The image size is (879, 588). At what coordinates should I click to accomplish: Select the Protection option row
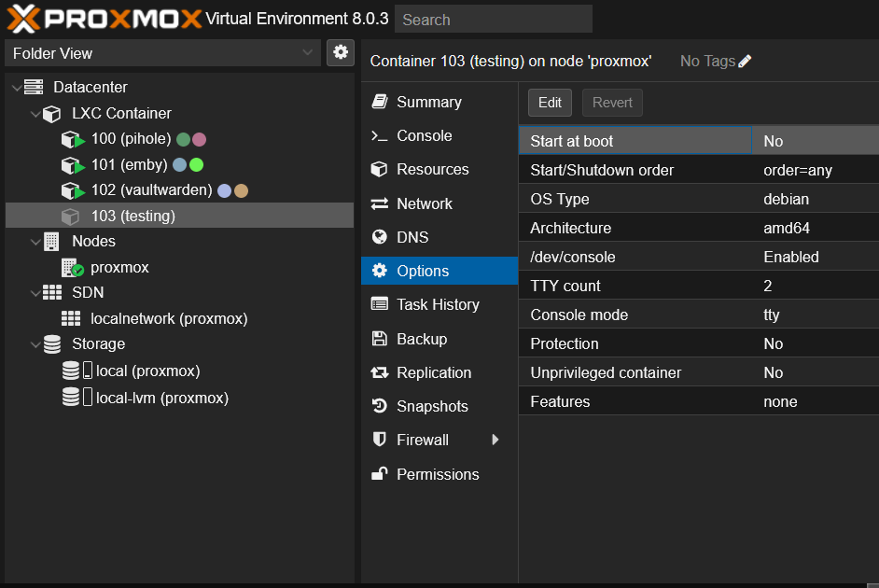(x=635, y=343)
